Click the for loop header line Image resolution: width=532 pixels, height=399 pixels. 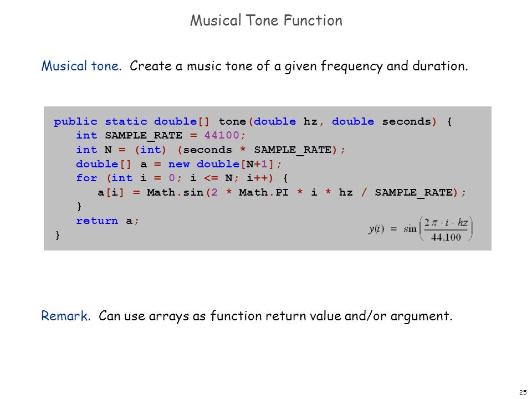point(182,178)
